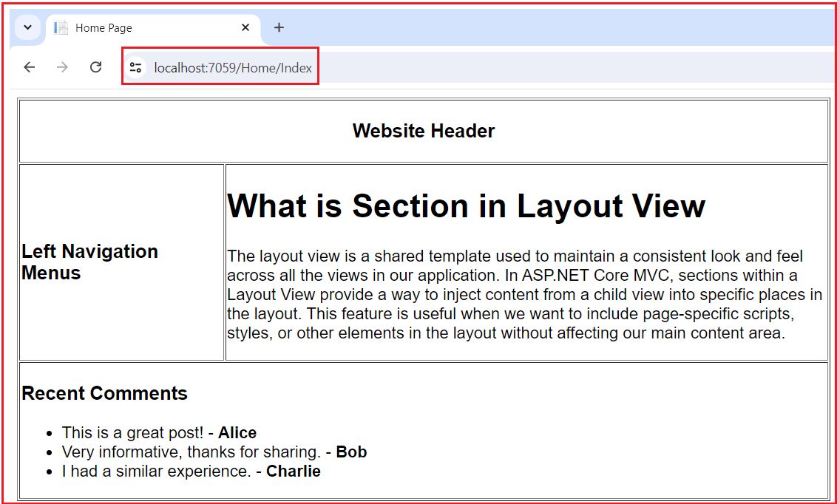Open the tab search dropdown chevron
837x504 pixels.
point(28,27)
